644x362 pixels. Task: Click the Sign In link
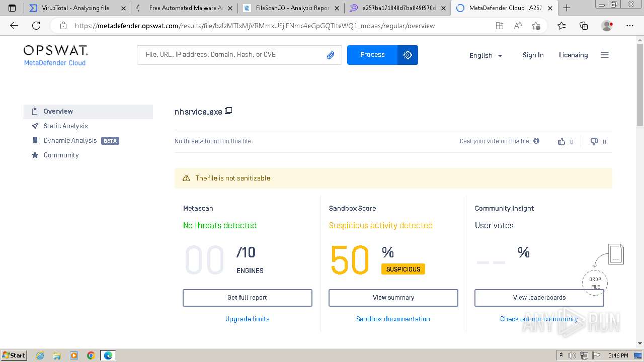533,55
